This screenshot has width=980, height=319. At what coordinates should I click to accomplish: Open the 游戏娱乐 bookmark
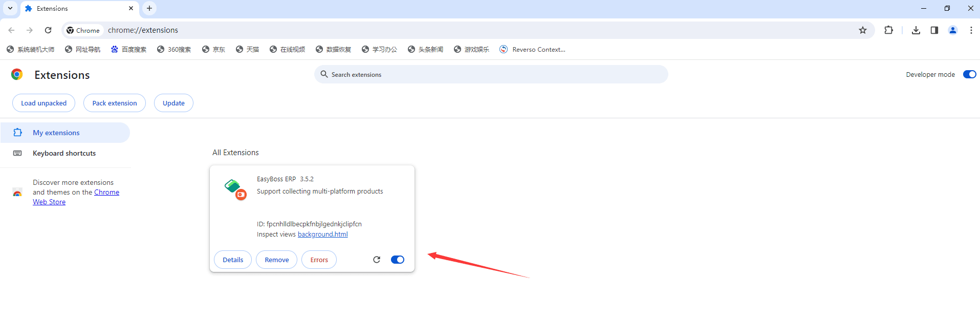tap(471, 50)
